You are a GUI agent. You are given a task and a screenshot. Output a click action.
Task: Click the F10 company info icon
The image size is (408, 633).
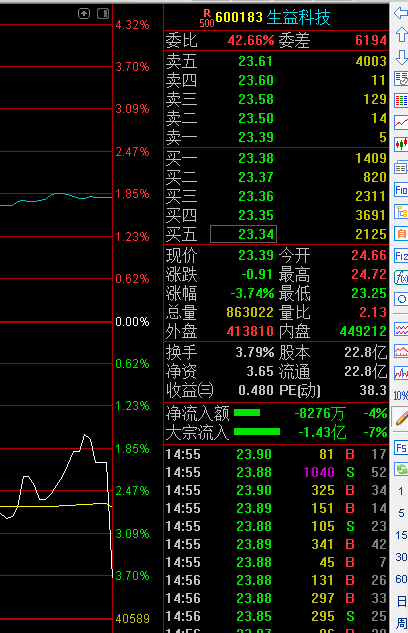(401, 190)
